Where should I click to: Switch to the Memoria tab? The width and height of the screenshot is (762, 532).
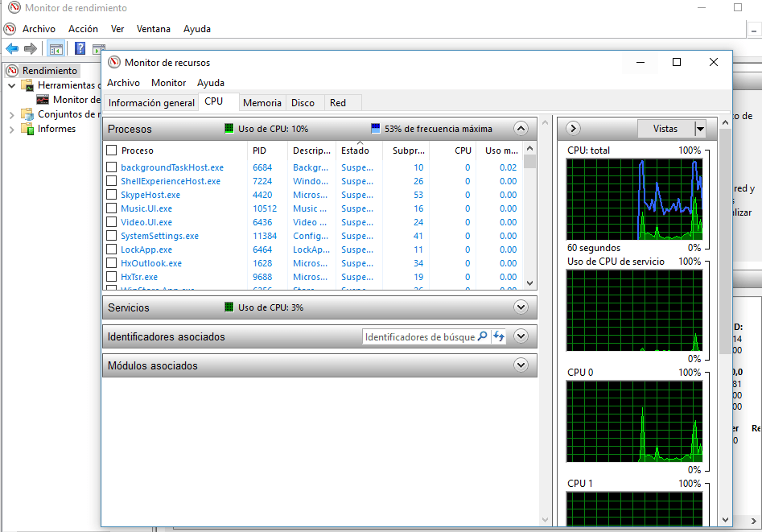(262, 103)
